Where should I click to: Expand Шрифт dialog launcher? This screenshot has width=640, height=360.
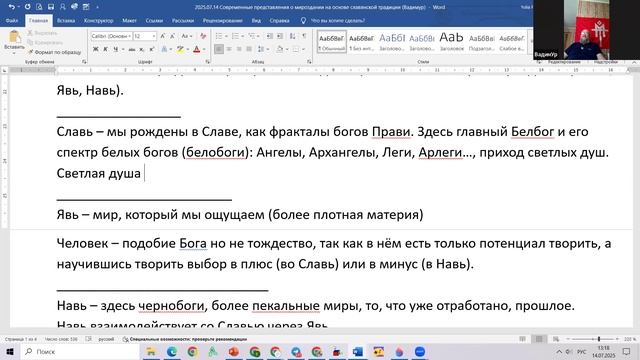(207, 62)
